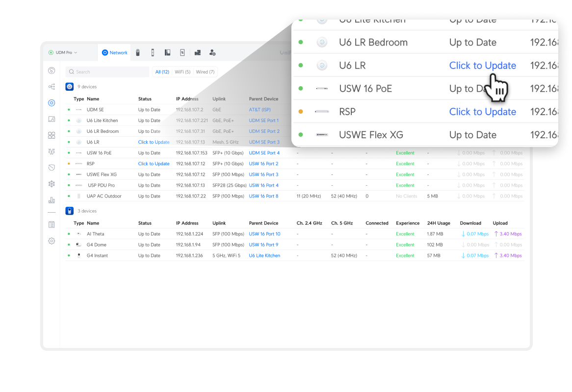Click to Update RSP in main table

coord(154,164)
